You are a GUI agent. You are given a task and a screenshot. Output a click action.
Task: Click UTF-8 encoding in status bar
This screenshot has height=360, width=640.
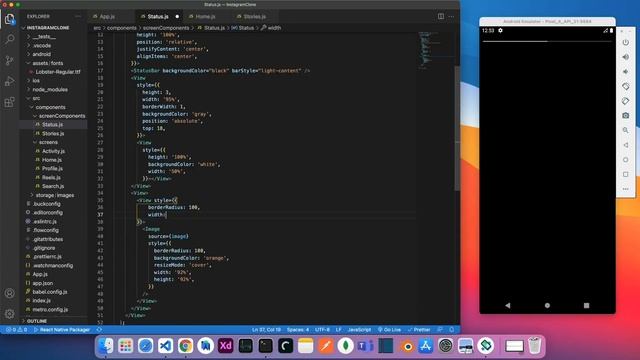pyautogui.click(x=322, y=330)
